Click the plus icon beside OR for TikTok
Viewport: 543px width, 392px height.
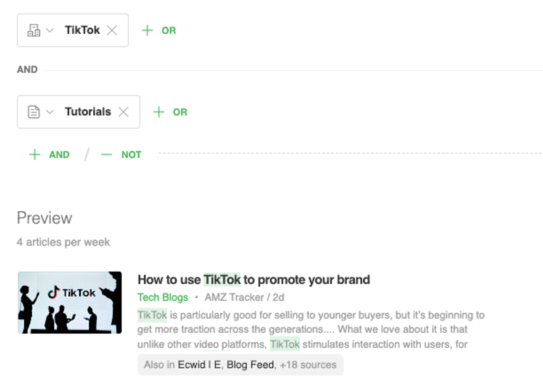coord(147,30)
